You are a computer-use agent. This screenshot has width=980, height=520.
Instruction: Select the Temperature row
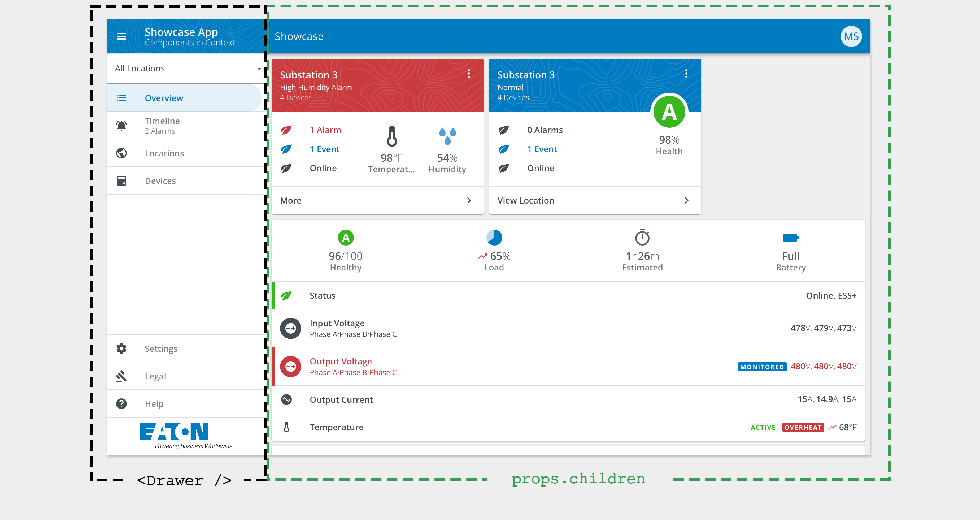click(568, 428)
